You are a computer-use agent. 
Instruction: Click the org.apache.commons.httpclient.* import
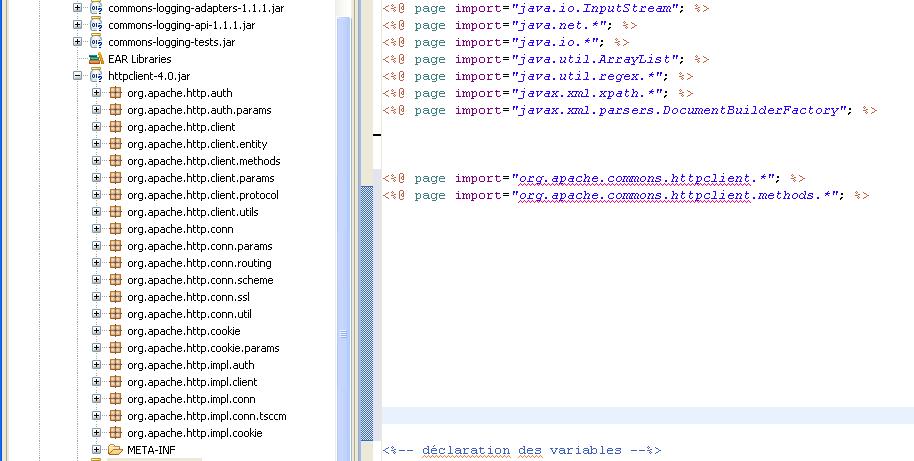[593, 178]
